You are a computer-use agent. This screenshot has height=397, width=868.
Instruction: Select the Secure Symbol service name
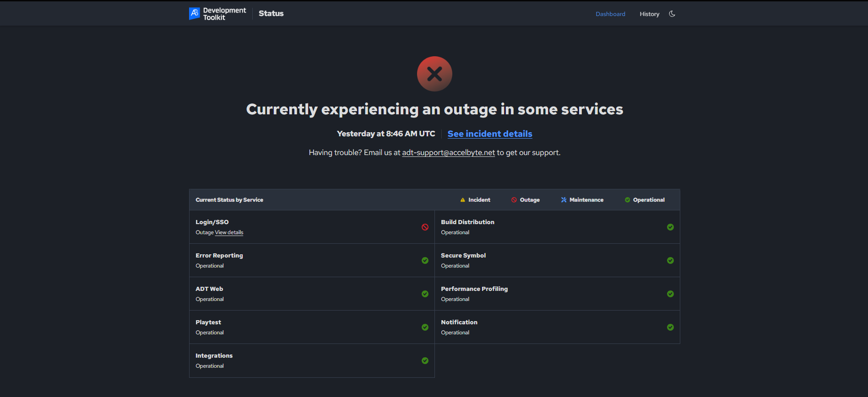(463, 256)
